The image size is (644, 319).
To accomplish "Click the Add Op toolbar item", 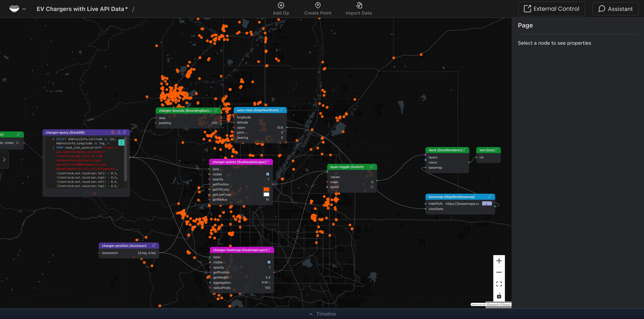I will point(281,9).
